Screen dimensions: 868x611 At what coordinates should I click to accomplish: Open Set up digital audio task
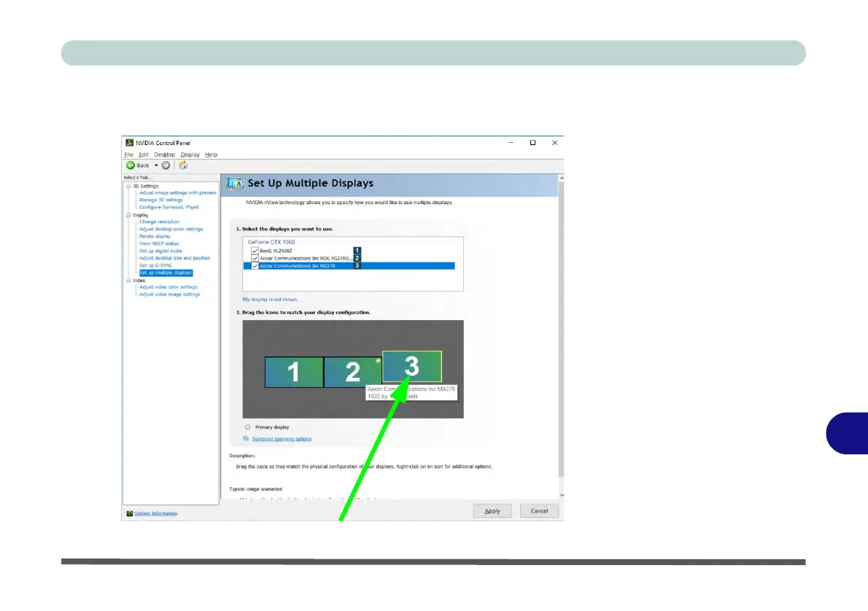(160, 251)
